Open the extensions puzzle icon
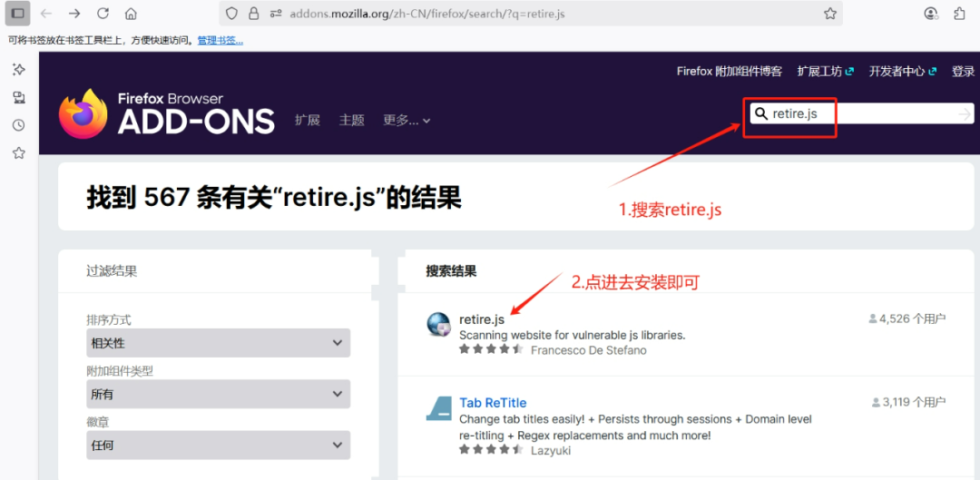Screen dimensions: 980x480 pyautogui.click(x=960, y=13)
